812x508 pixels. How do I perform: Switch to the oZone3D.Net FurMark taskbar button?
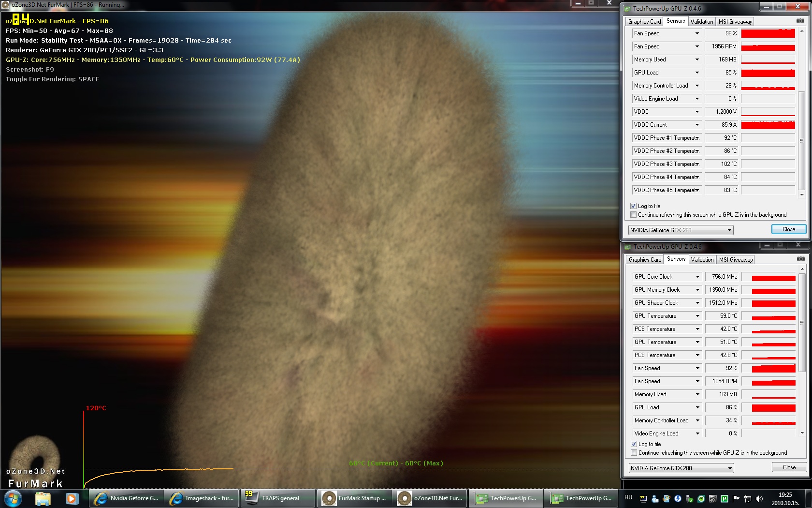pyautogui.click(x=430, y=498)
